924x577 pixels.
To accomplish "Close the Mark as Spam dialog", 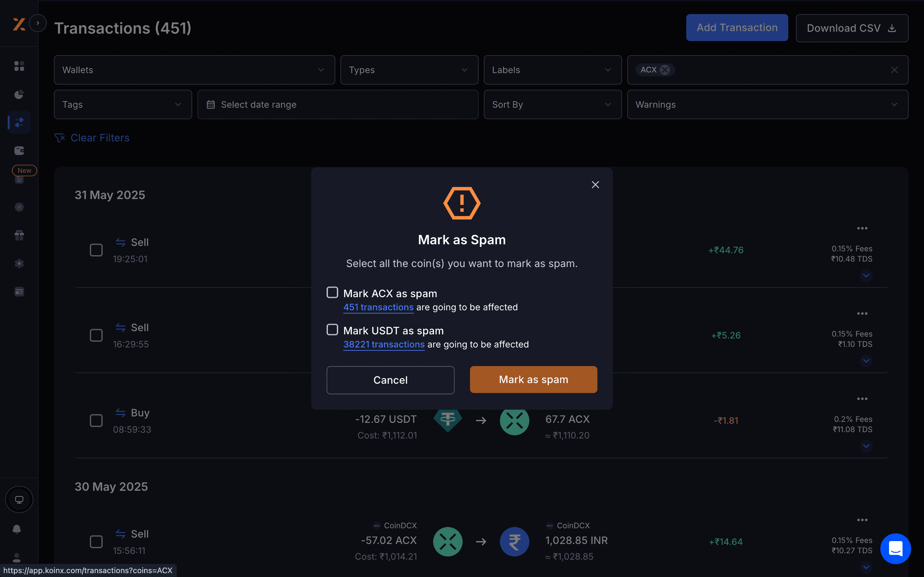I will tap(595, 185).
